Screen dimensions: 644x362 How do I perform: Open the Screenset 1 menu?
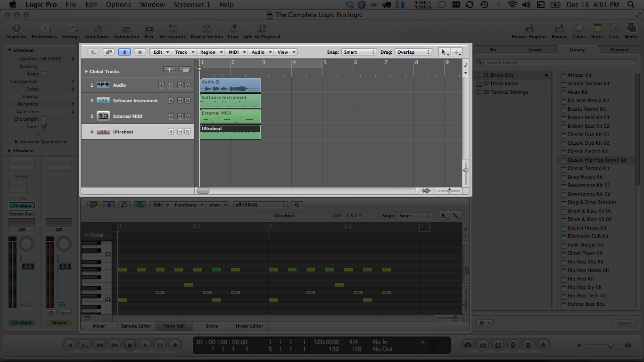tap(192, 5)
